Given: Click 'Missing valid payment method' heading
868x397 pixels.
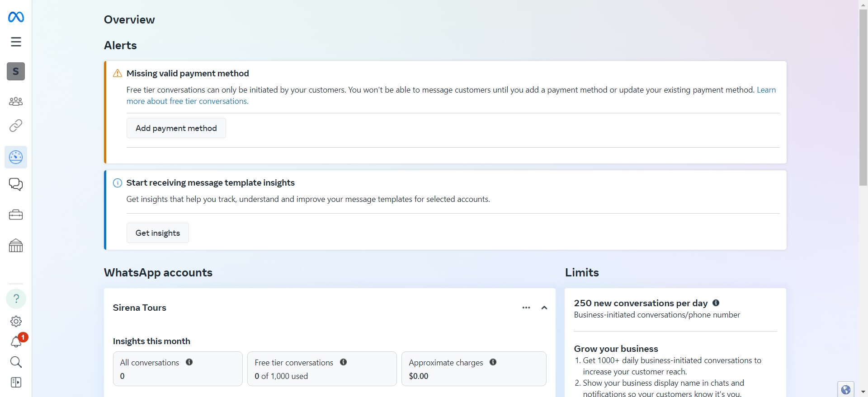Looking at the screenshot, I should point(188,73).
